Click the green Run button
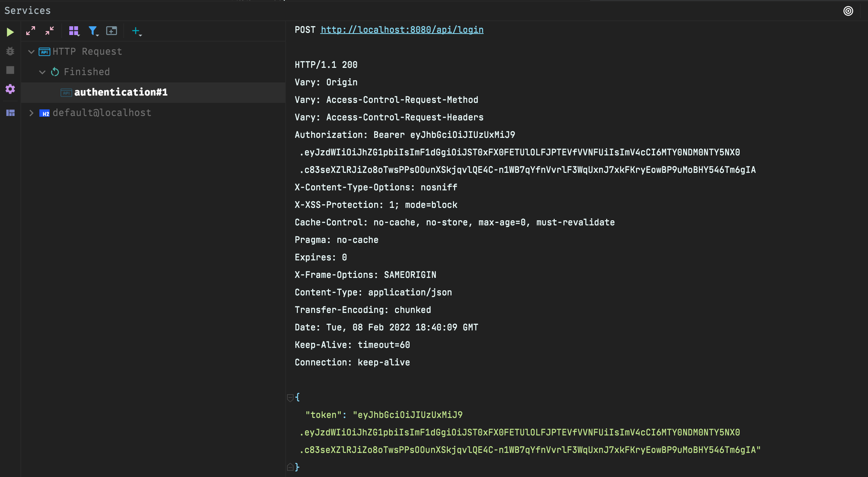The width and height of the screenshot is (868, 477). pyautogui.click(x=10, y=32)
